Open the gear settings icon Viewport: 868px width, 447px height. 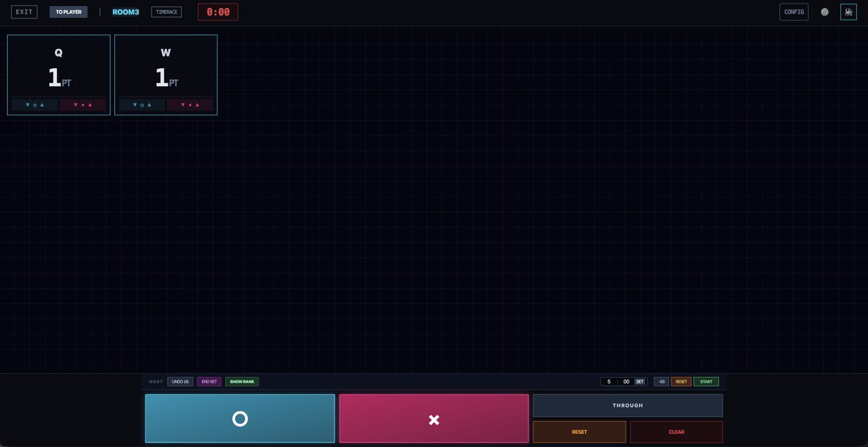pyautogui.click(x=825, y=12)
